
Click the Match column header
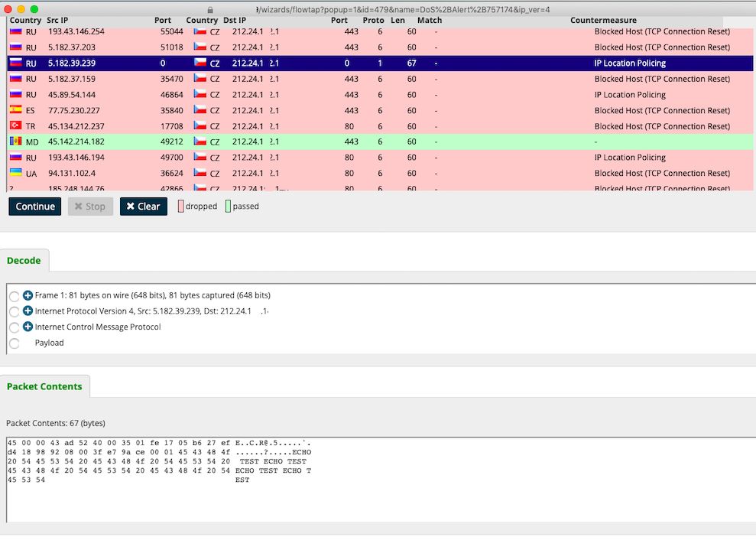pos(430,20)
